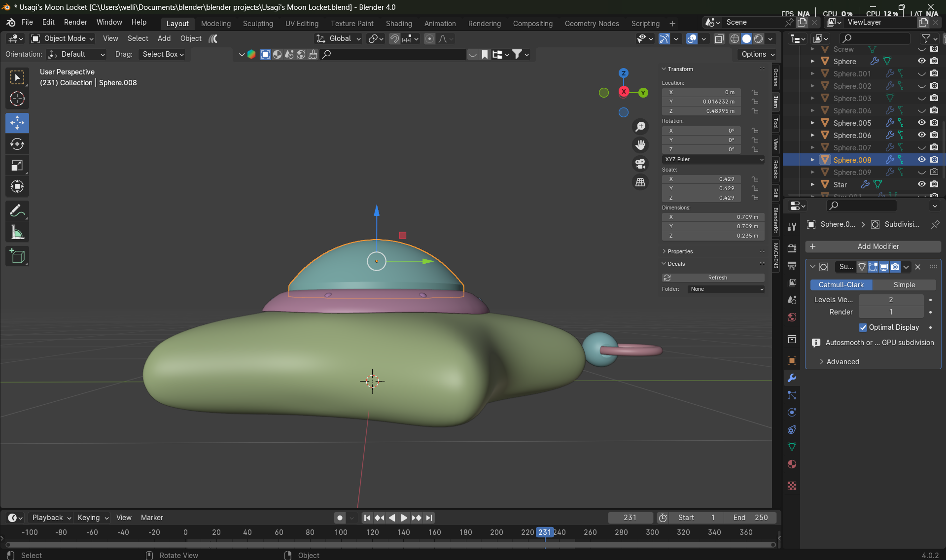Switch perspective/orthographic grid icon
The width and height of the screenshot is (946, 560).
coord(640,182)
